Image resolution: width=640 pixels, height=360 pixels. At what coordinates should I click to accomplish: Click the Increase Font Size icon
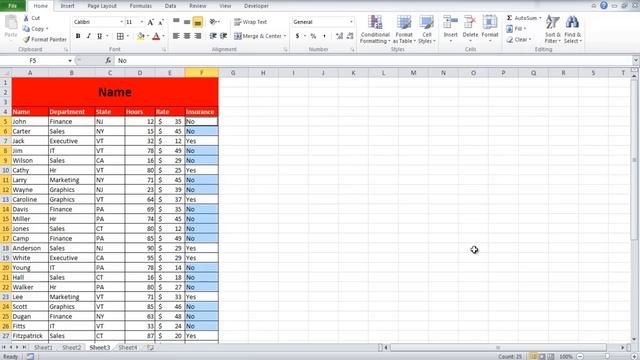151,22
